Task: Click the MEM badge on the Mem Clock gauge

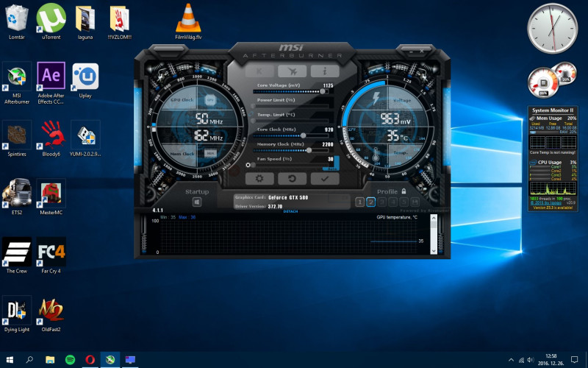Action: (210, 153)
